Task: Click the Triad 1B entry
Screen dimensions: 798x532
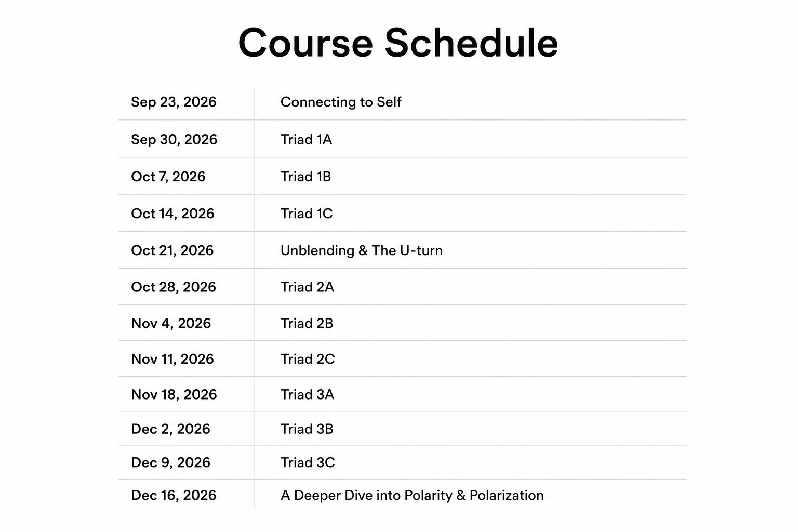Action: tap(305, 177)
